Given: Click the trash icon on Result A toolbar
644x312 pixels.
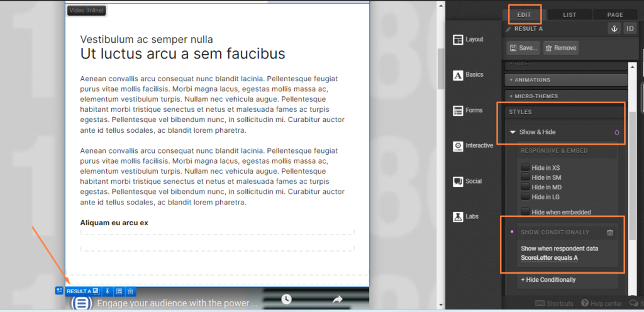Looking at the screenshot, I should click(130, 291).
